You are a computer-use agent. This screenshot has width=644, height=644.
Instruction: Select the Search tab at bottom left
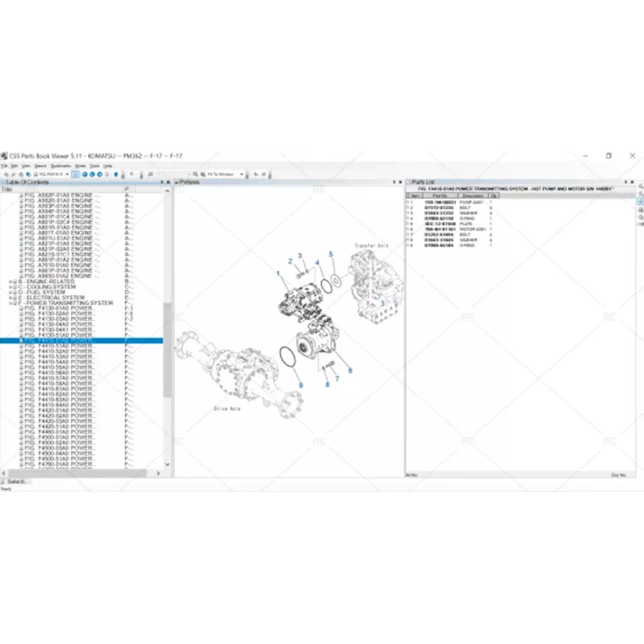tap(15, 482)
